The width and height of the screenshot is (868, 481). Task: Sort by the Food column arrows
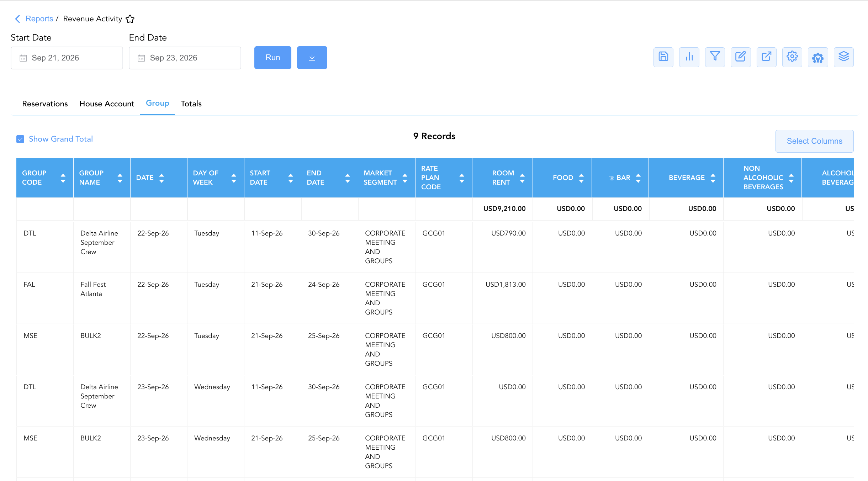pyautogui.click(x=581, y=178)
